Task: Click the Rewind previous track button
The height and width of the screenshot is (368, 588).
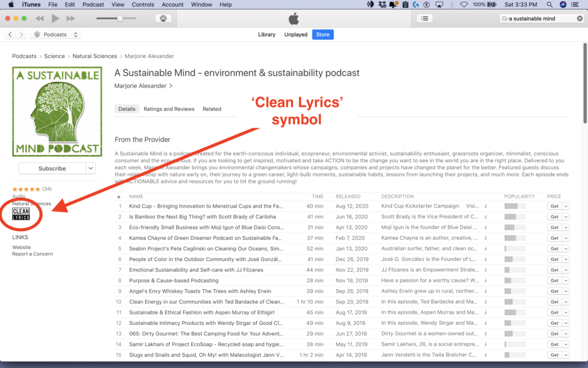Action: click(40, 18)
